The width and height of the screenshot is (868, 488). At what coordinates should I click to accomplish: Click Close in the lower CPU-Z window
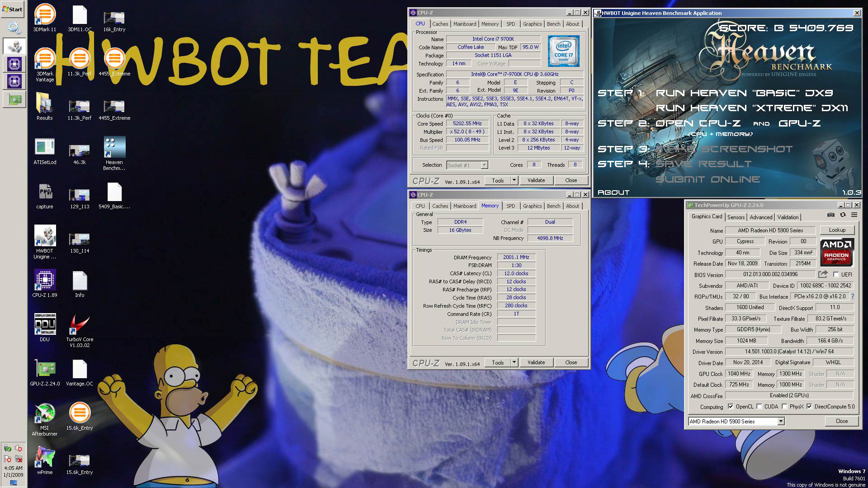571,362
